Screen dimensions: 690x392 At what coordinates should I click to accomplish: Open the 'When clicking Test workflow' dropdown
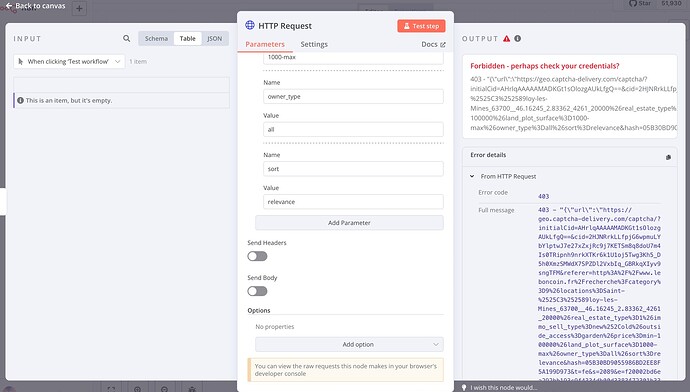[69, 62]
